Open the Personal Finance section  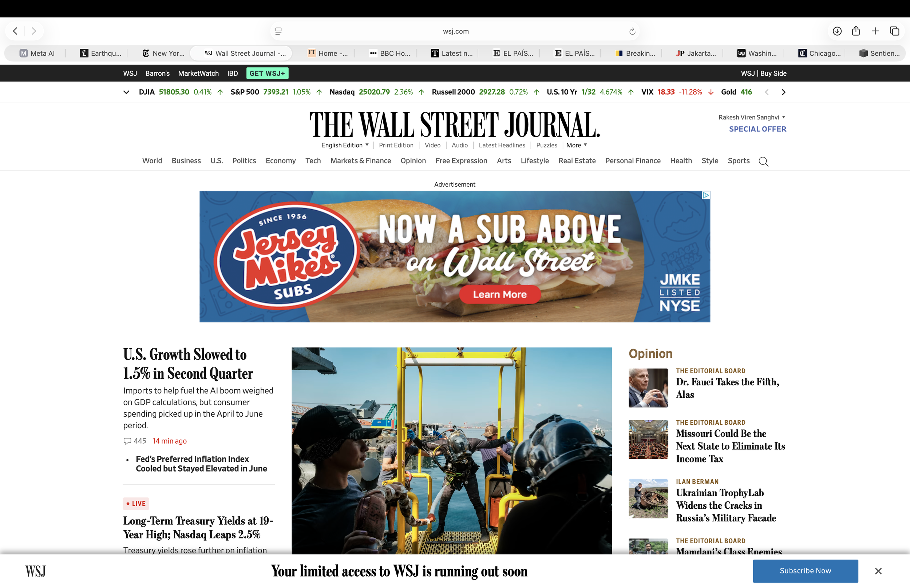pyautogui.click(x=633, y=161)
